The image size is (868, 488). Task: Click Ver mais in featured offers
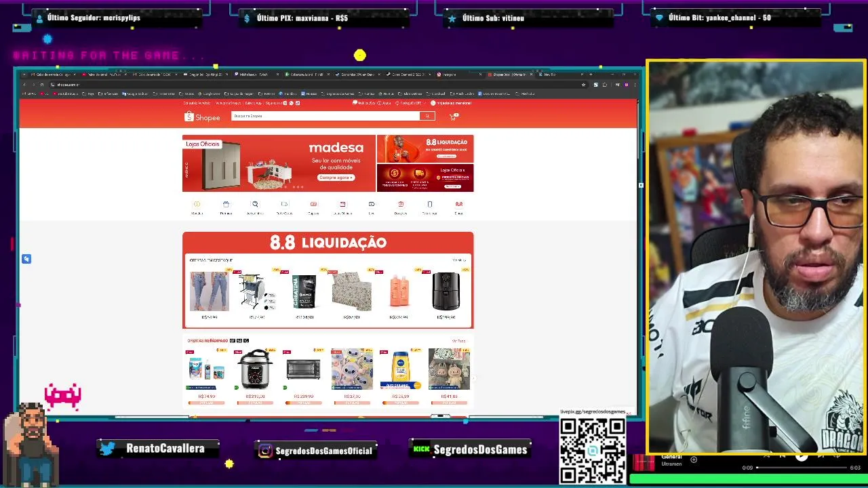pyautogui.click(x=459, y=260)
